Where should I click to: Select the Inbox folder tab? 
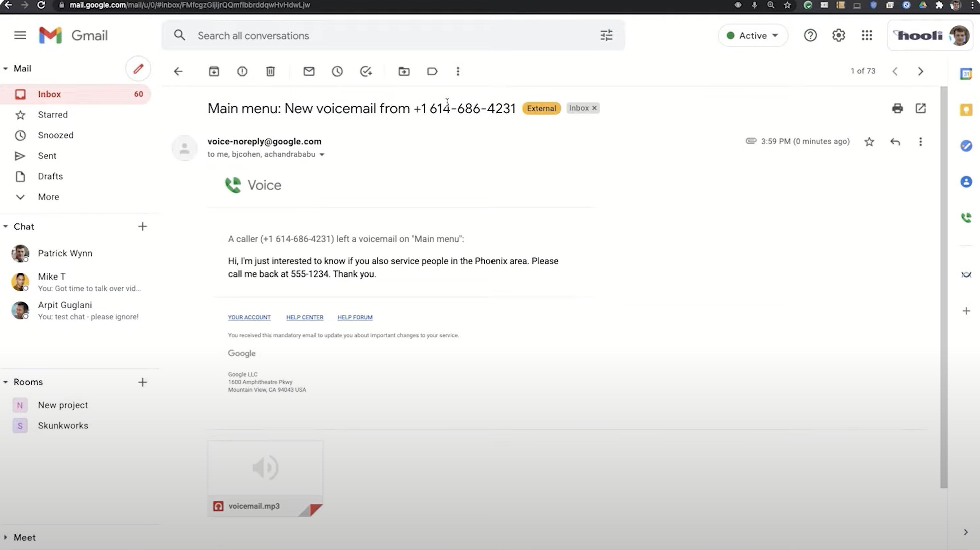click(49, 93)
